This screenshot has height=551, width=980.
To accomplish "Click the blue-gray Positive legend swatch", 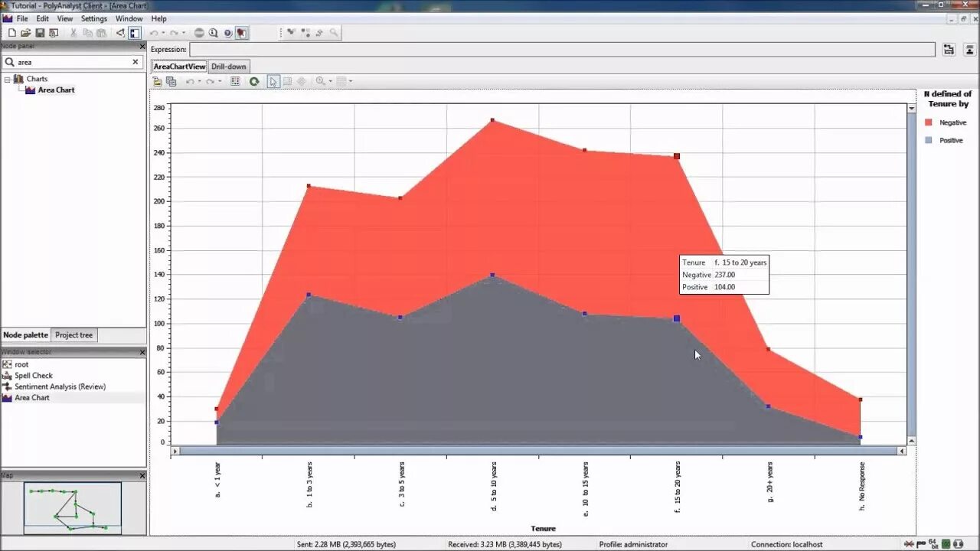I will coord(928,140).
